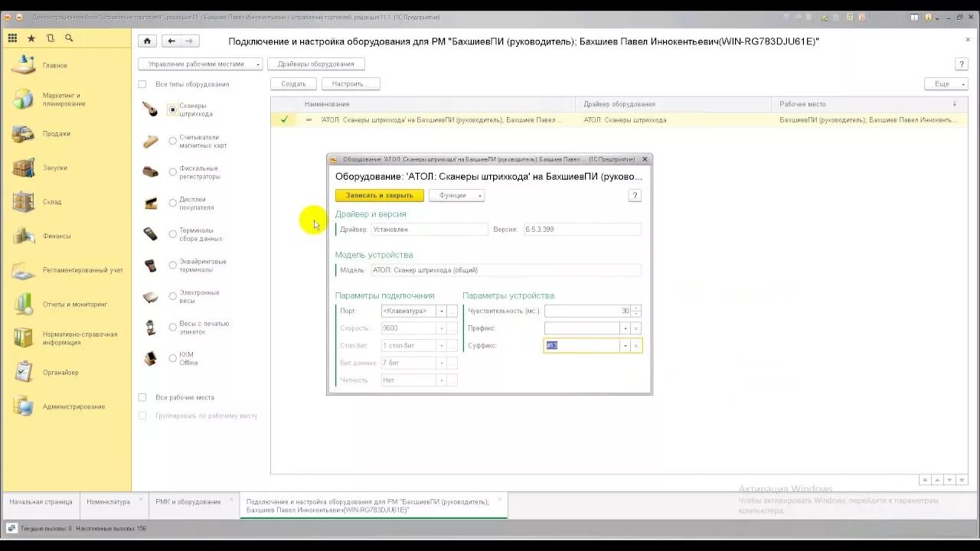Toggle Все рабочие места checkbox
This screenshot has height=551, width=980.
click(142, 397)
